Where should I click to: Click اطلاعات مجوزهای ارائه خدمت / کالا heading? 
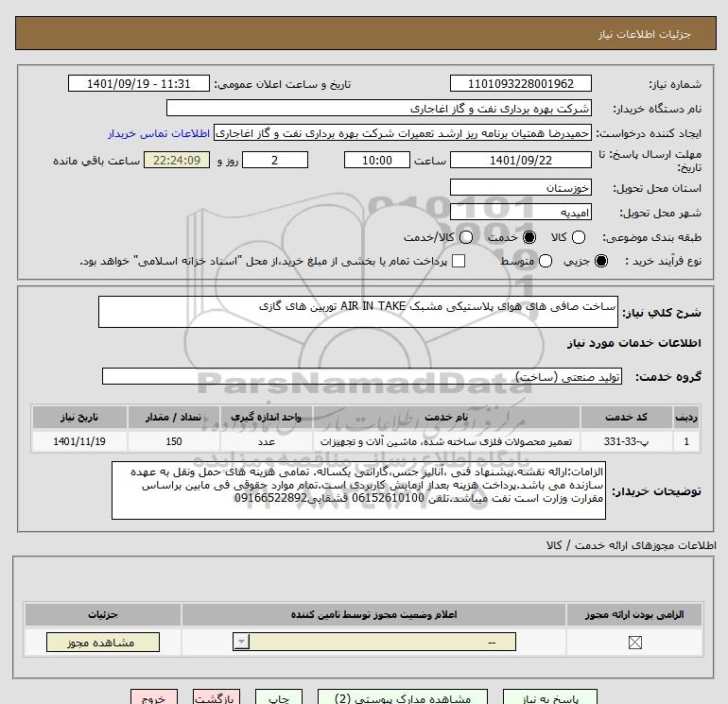pos(631,545)
